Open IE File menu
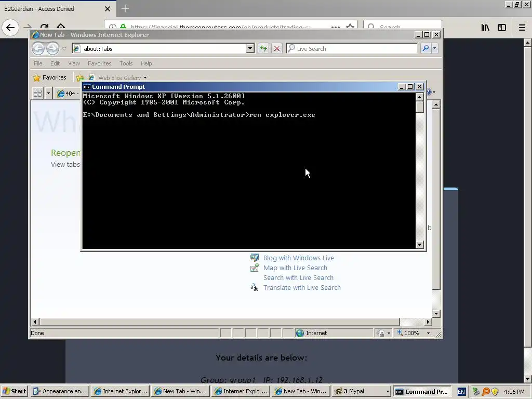 point(38,63)
